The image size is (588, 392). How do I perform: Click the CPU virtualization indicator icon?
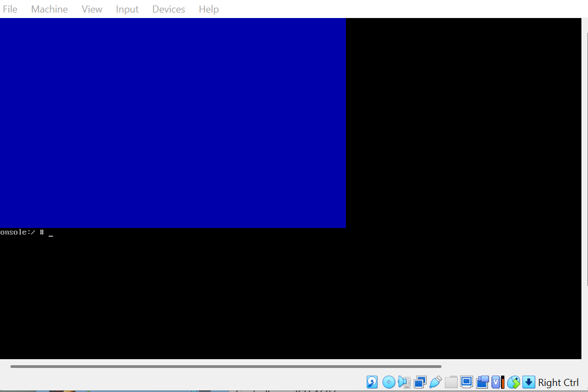click(x=497, y=382)
